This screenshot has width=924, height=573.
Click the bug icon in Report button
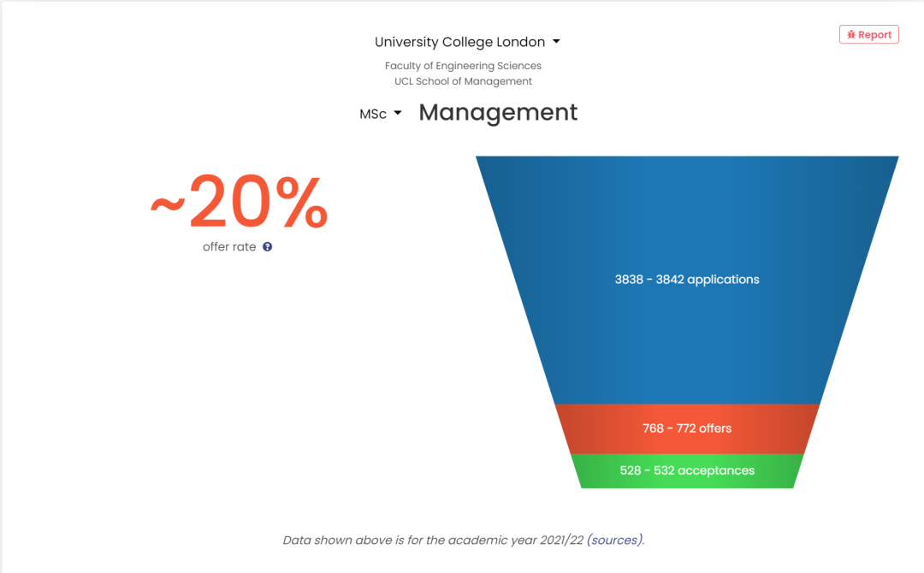(851, 35)
